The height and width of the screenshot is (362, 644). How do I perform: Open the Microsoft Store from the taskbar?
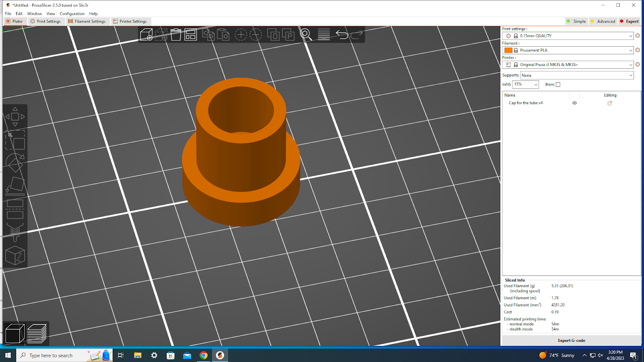click(x=171, y=355)
